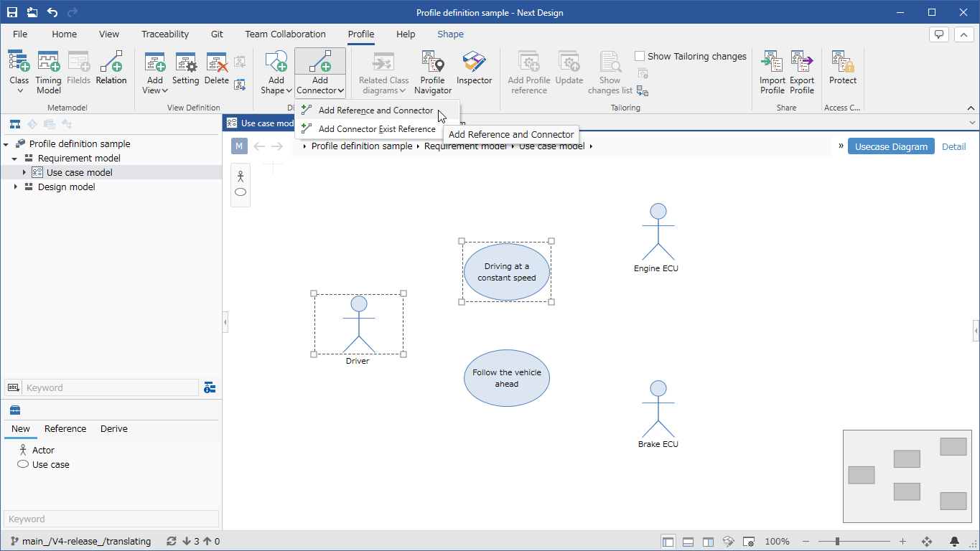Toggle the keyword search mode icon

pyautogui.click(x=13, y=387)
